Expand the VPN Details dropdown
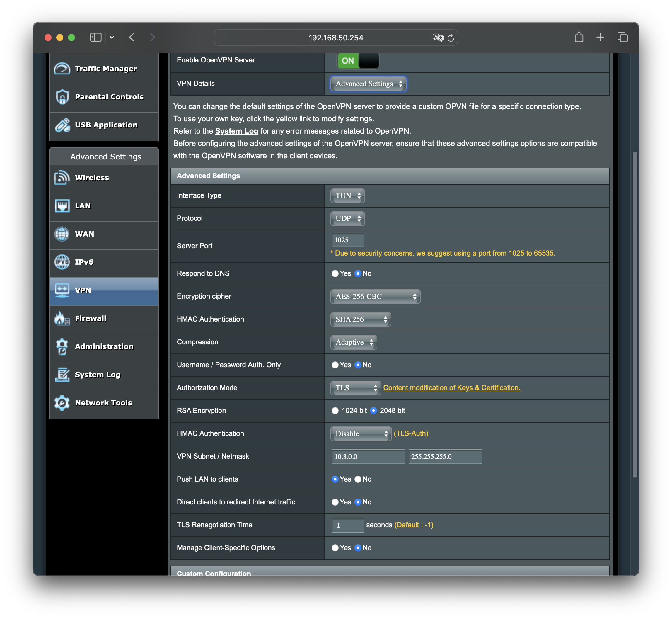The width and height of the screenshot is (672, 619). click(x=368, y=84)
